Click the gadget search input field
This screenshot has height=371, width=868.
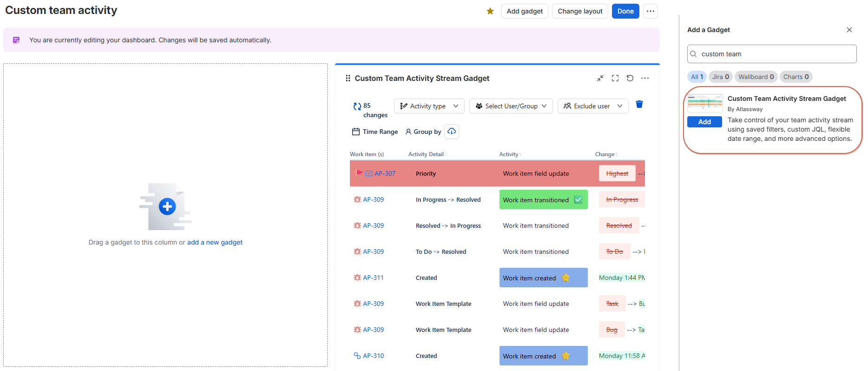point(772,54)
